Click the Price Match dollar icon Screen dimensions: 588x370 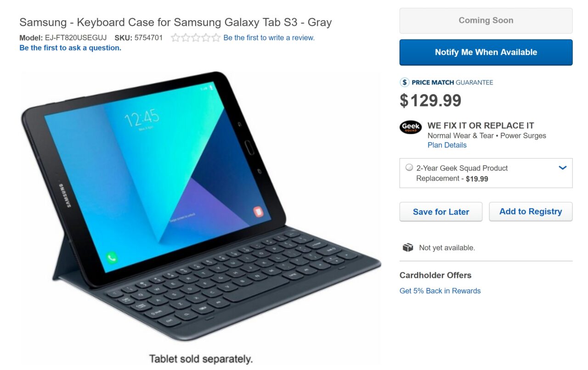[x=404, y=82]
